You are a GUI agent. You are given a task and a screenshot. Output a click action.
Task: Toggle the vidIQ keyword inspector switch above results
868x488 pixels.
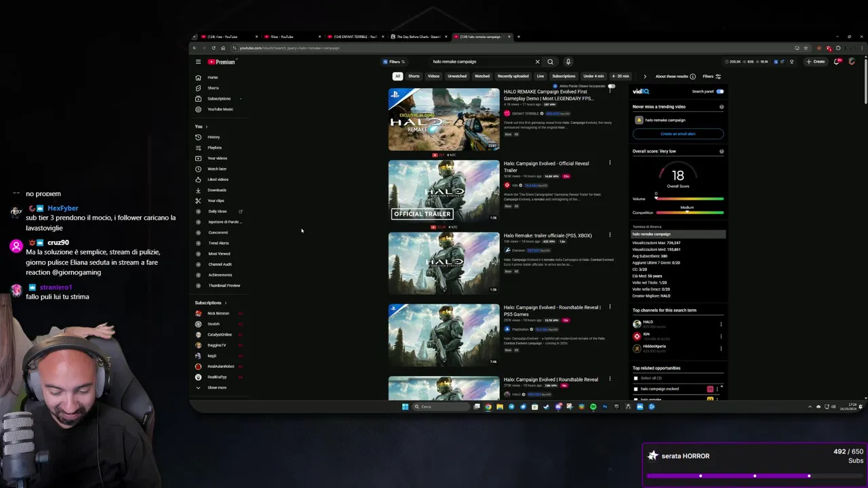pos(611,87)
